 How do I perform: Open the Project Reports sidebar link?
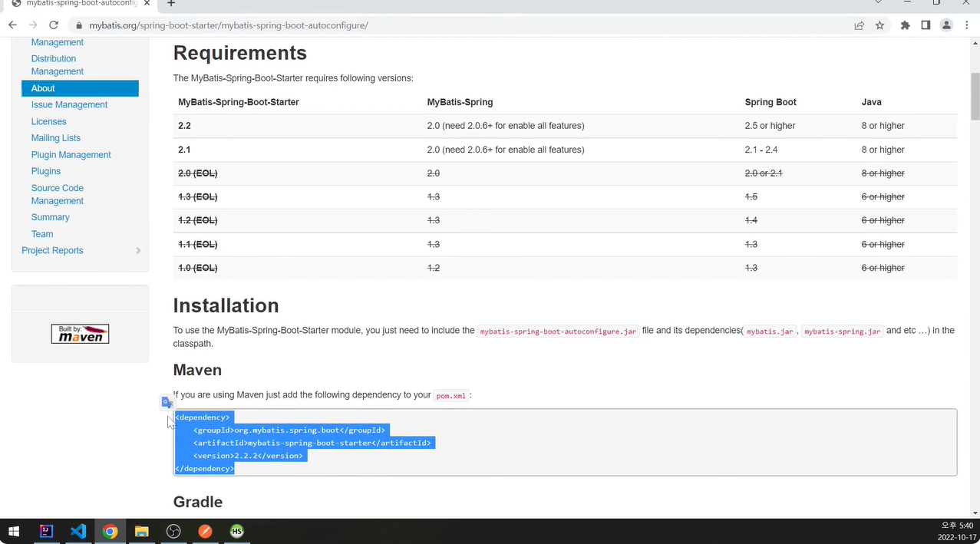click(52, 251)
